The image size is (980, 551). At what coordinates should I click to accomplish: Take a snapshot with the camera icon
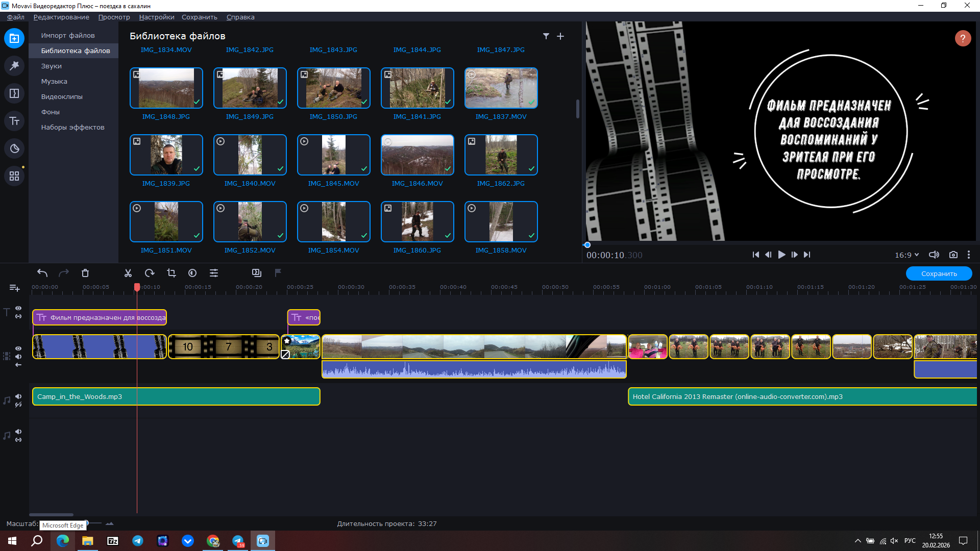coord(953,255)
